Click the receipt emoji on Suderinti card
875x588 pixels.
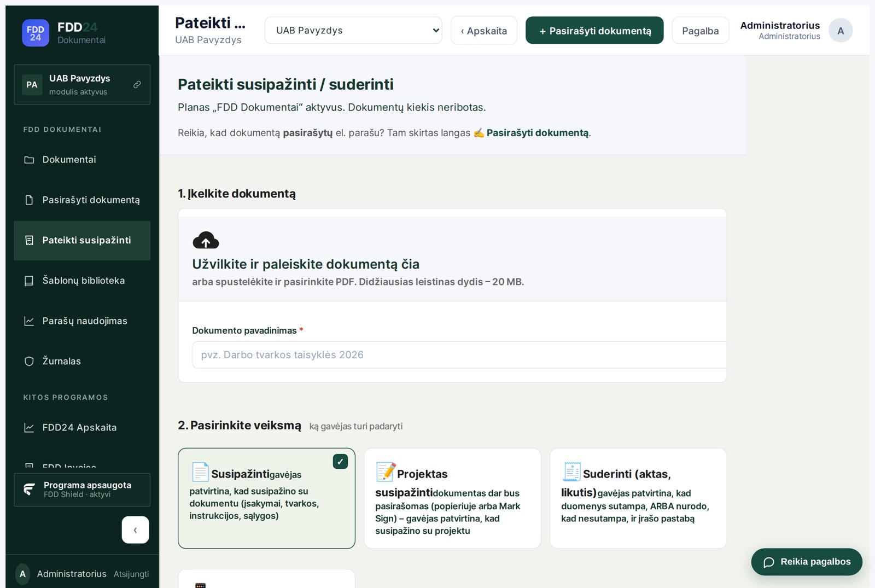click(571, 471)
